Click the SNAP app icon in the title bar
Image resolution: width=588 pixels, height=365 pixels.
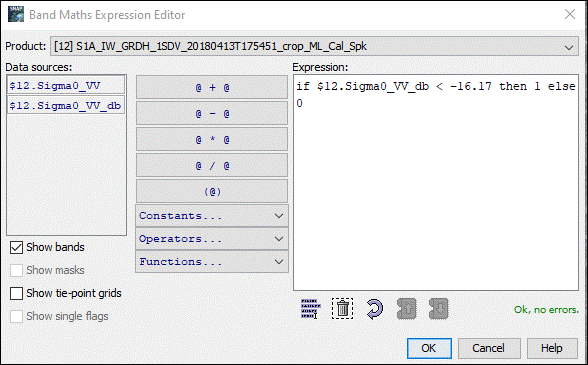[x=16, y=14]
